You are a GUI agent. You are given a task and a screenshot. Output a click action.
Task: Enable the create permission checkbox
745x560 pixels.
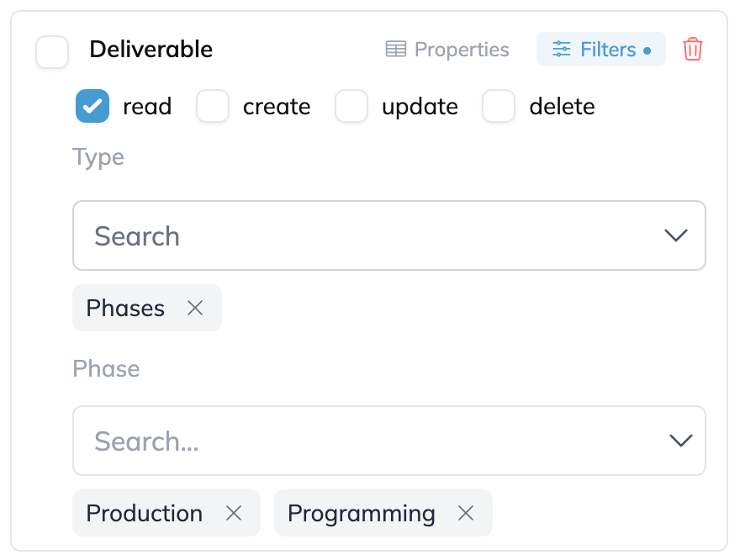(x=213, y=106)
